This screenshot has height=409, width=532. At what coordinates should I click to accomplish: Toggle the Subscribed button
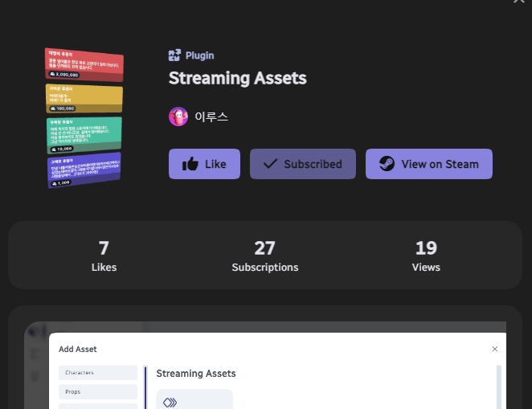coord(303,164)
